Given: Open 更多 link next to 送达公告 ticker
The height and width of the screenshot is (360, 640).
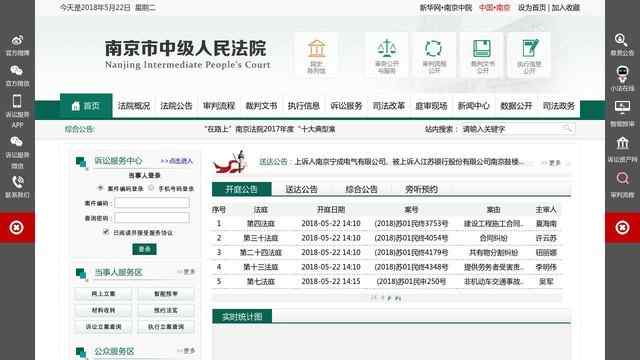Looking at the screenshot, I should coord(551,163).
